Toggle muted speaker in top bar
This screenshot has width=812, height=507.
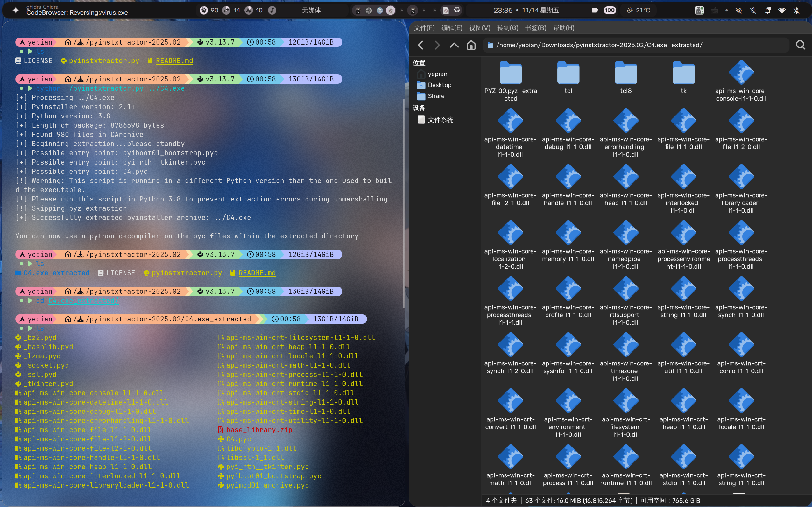point(738,11)
